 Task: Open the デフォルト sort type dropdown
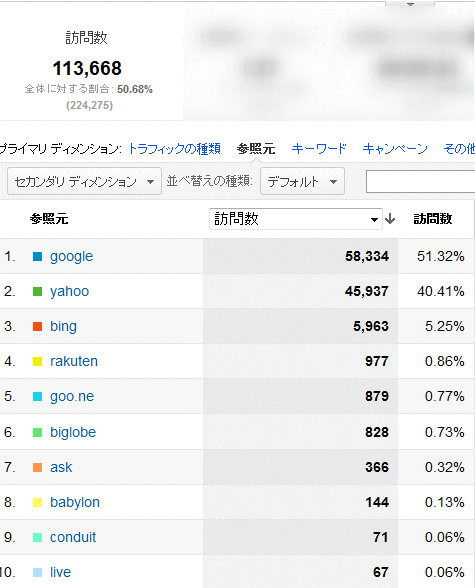(302, 182)
